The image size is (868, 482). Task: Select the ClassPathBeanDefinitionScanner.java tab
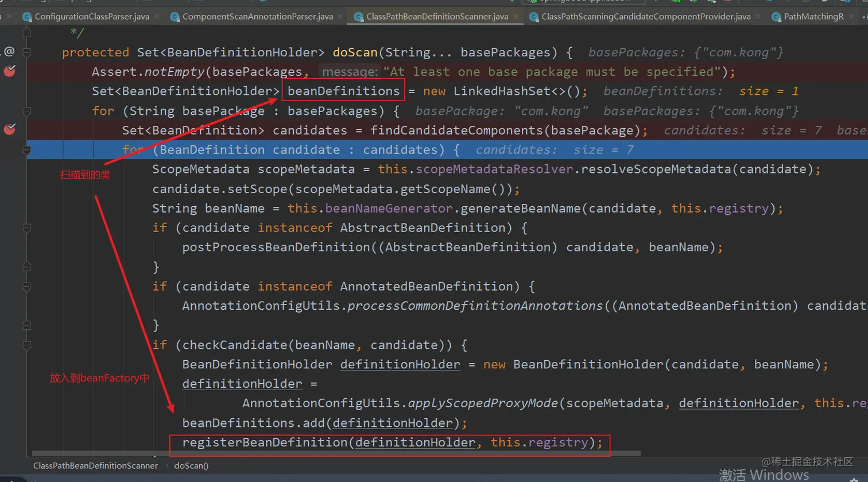click(x=437, y=17)
